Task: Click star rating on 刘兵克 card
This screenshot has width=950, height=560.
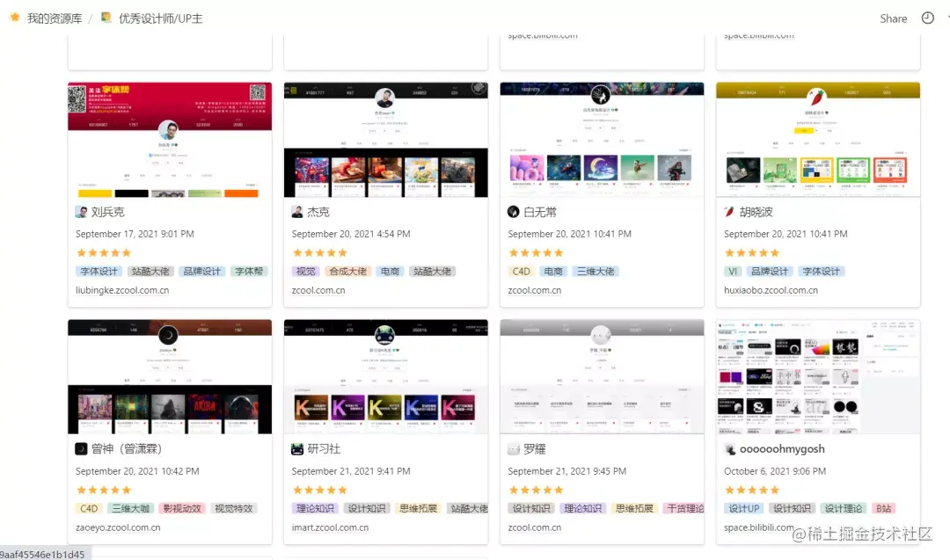Action: [x=104, y=252]
